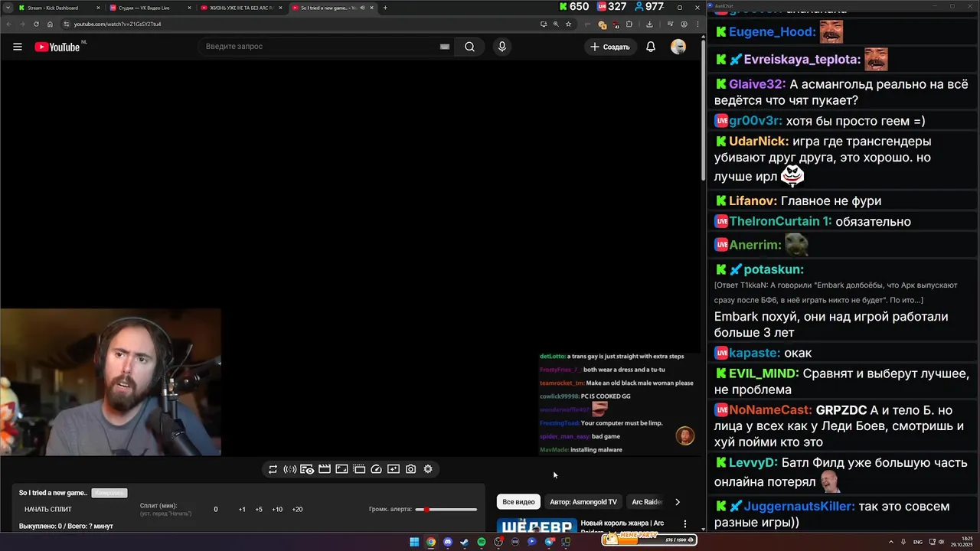Click the YouTube address bar URL
Viewport: 980px width, 551px height.
(117, 24)
